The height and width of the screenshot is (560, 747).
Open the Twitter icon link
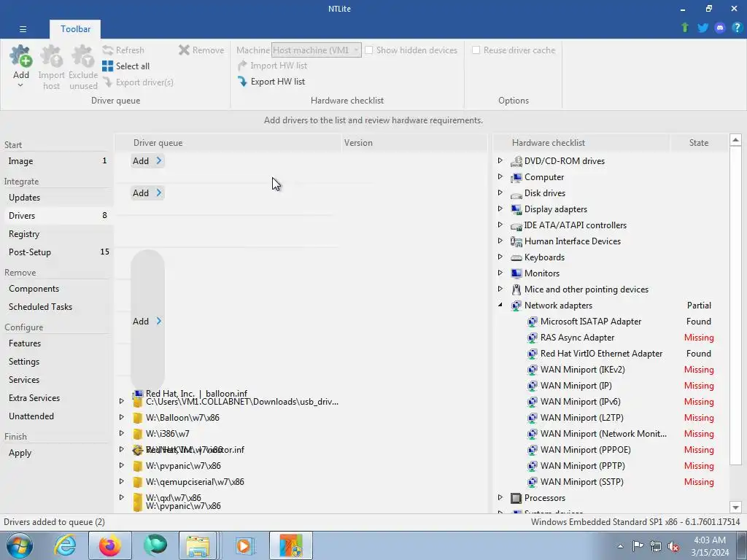tap(703, 28)
